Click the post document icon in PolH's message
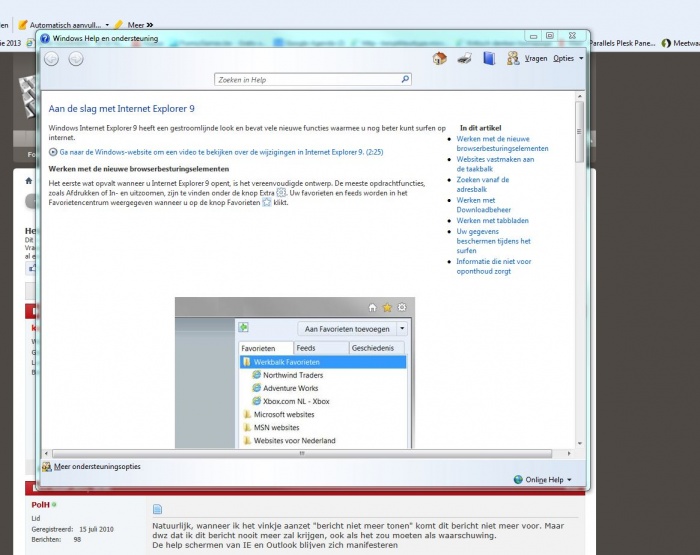The image size is (700, 555). point(157,509)
